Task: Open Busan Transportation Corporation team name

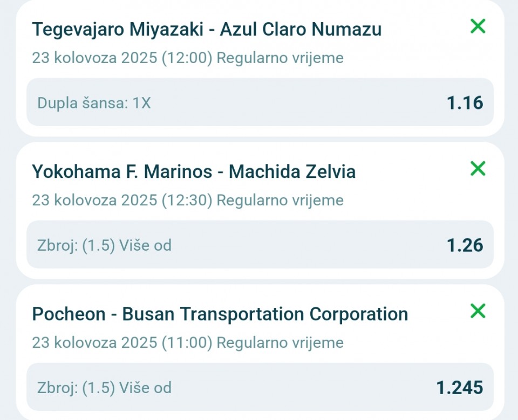Action: [265, 314]
